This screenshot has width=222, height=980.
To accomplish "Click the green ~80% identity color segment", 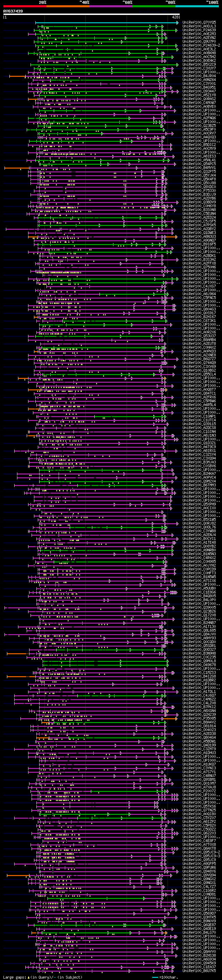I will click(154, 6).
